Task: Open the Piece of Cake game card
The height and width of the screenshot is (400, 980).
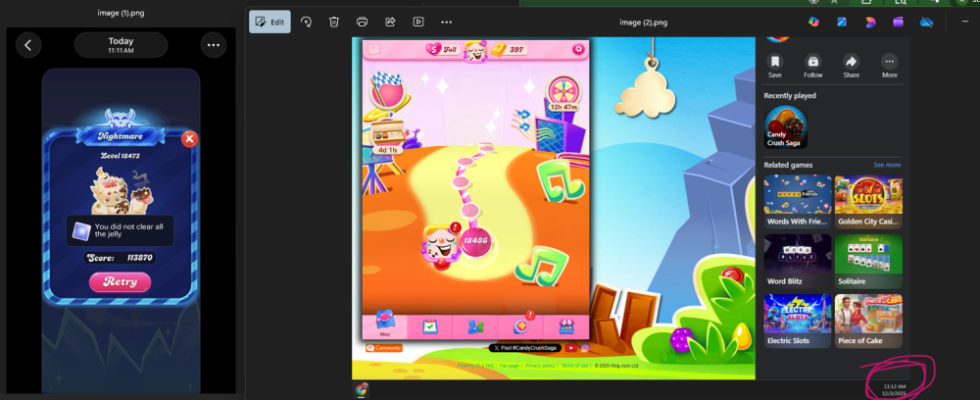Action: point(868,321)
